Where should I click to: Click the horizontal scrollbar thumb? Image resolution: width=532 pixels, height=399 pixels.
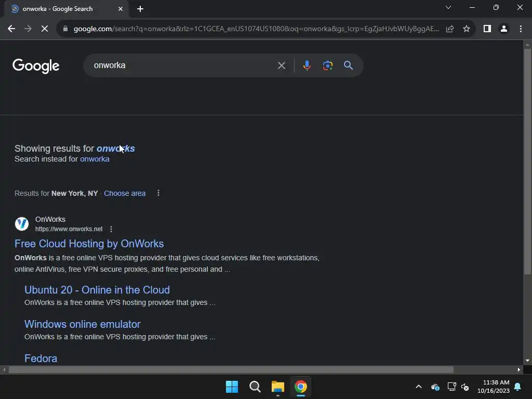(x=231, y=369)
